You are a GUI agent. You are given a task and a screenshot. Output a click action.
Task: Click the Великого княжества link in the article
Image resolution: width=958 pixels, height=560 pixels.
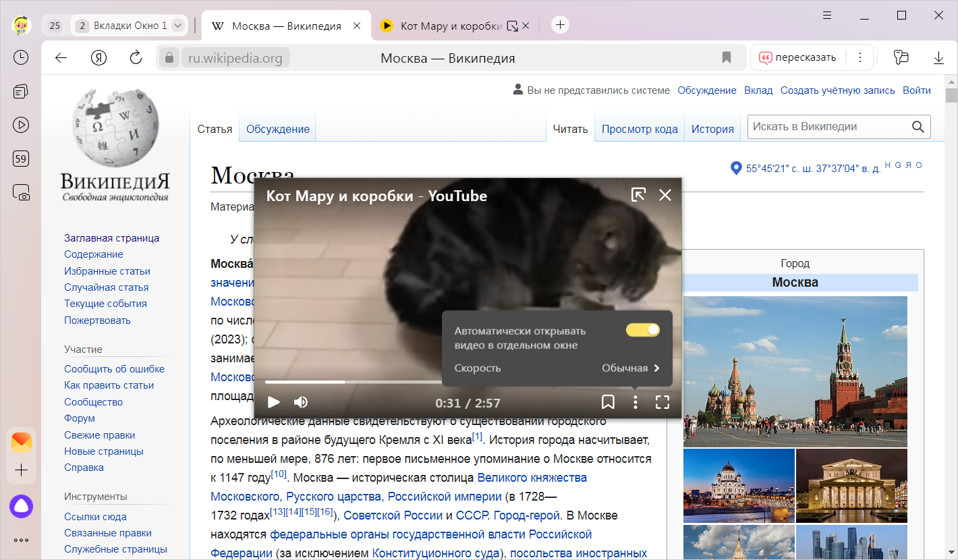click(x=532, y=478)
